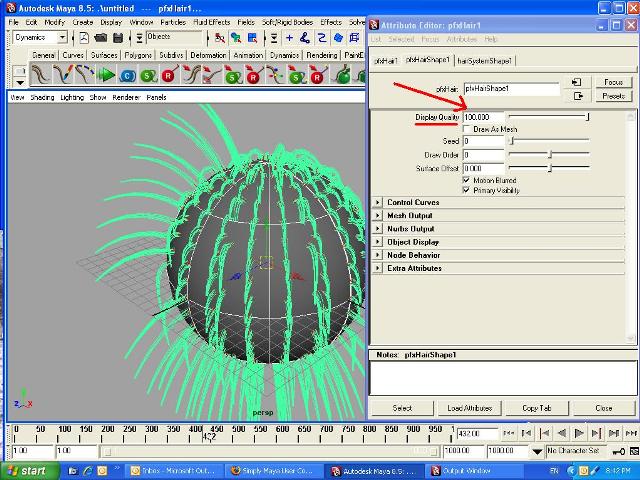Click the select by component type icon
The width and height of the screenshot is (640, 480).
coord(253,38)
